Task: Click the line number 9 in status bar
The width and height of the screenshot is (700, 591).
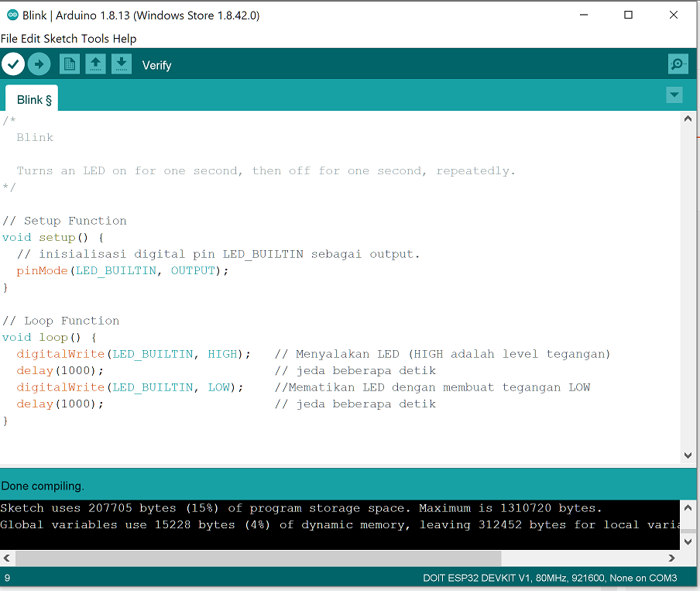Action: click(x=7, y=578)
